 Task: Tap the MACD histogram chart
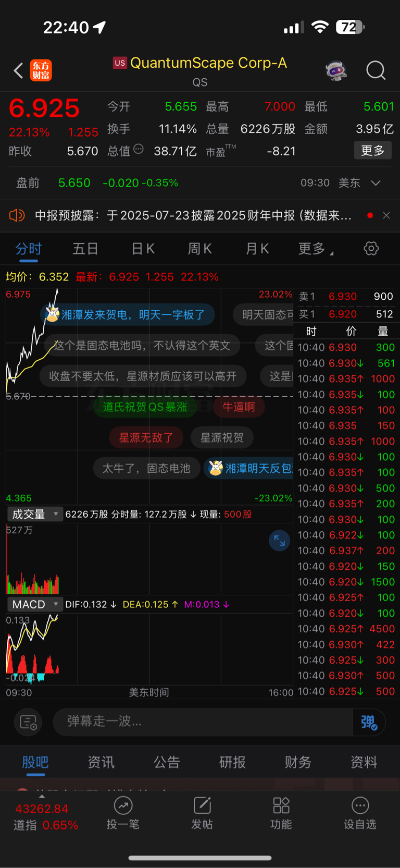click(149, 649)
